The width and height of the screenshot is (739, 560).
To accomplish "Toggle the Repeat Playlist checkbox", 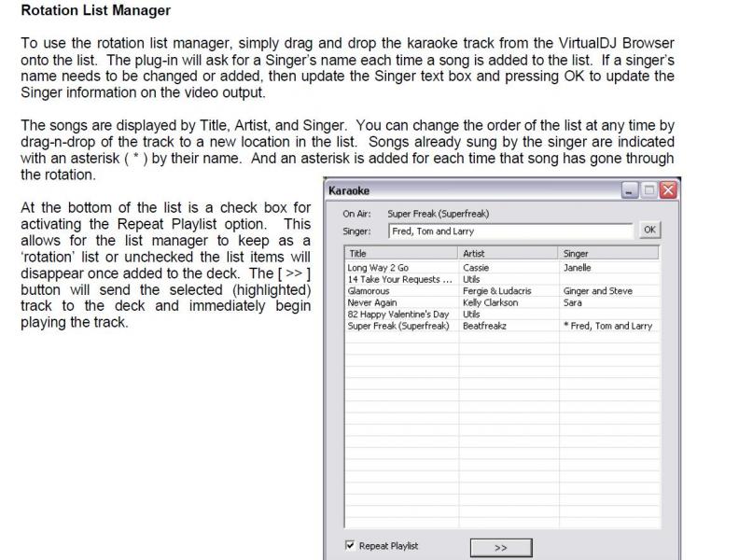I will (351, 546).
